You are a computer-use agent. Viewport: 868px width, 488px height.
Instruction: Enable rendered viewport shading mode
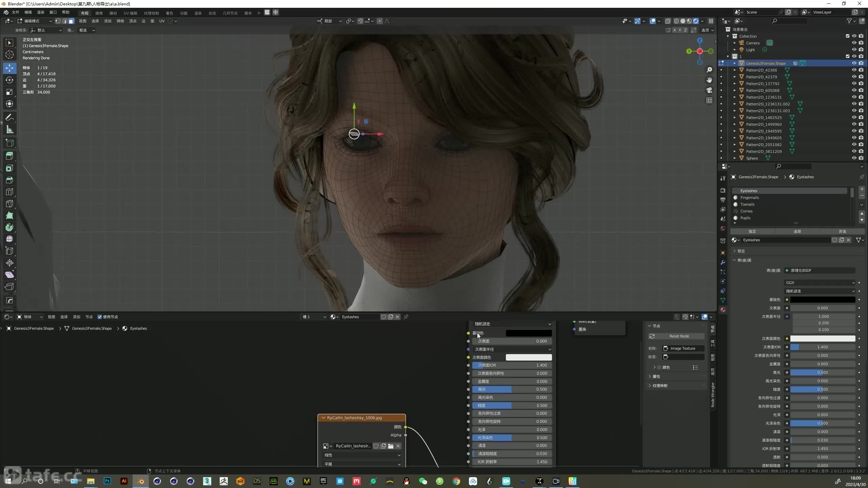(696, 21)
